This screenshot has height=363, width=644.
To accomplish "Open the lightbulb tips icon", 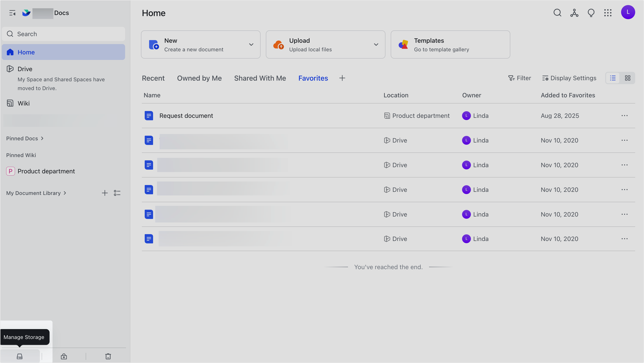I will coord(591,13).
